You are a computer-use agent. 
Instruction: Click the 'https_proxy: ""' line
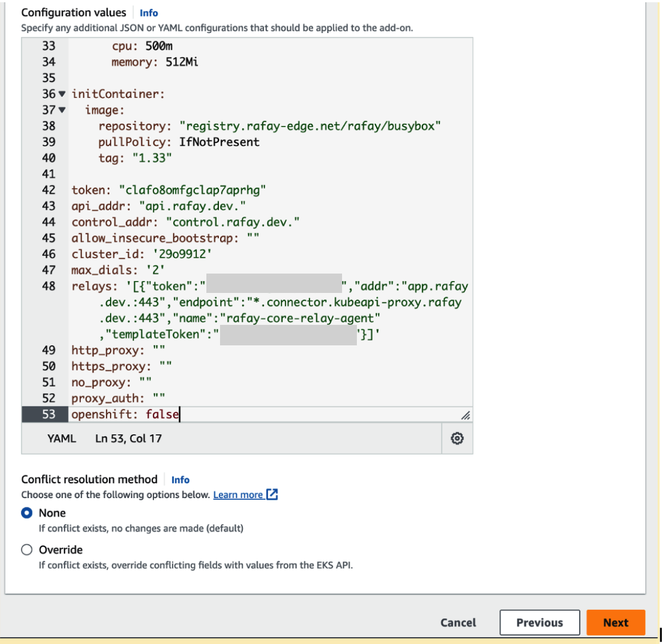[121, 366]
